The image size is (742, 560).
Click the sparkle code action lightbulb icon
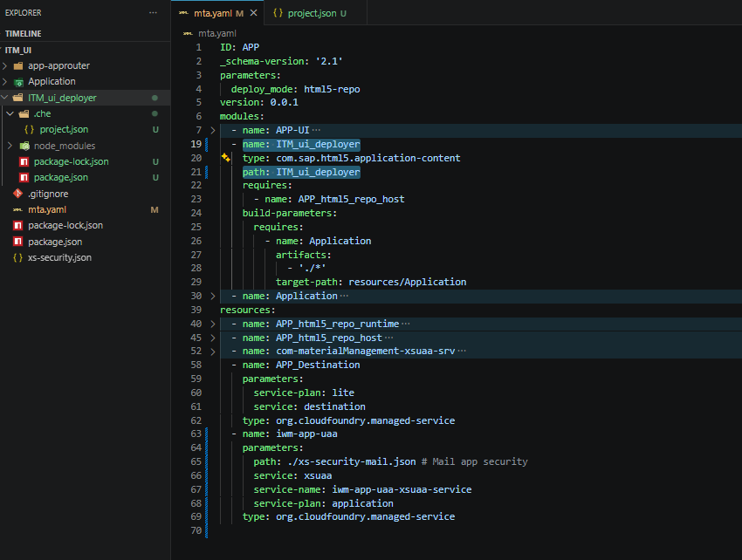point(226,158)
